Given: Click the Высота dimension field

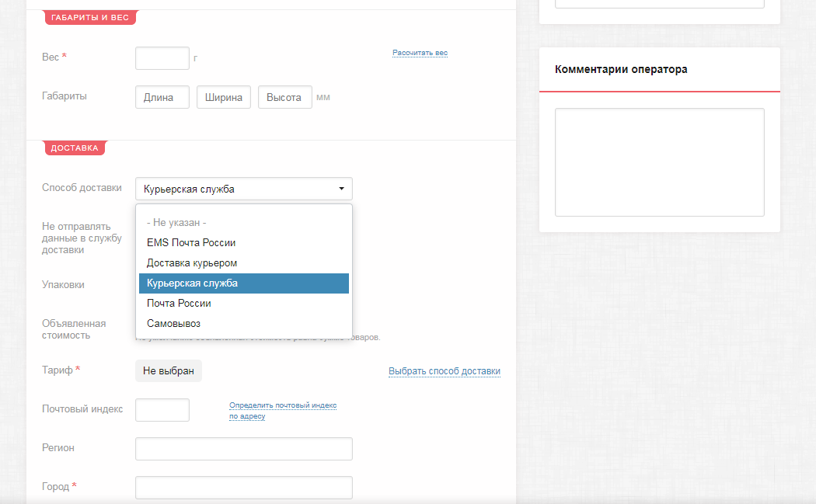Looking at the screenshot, I should click(x=285, y=97).
